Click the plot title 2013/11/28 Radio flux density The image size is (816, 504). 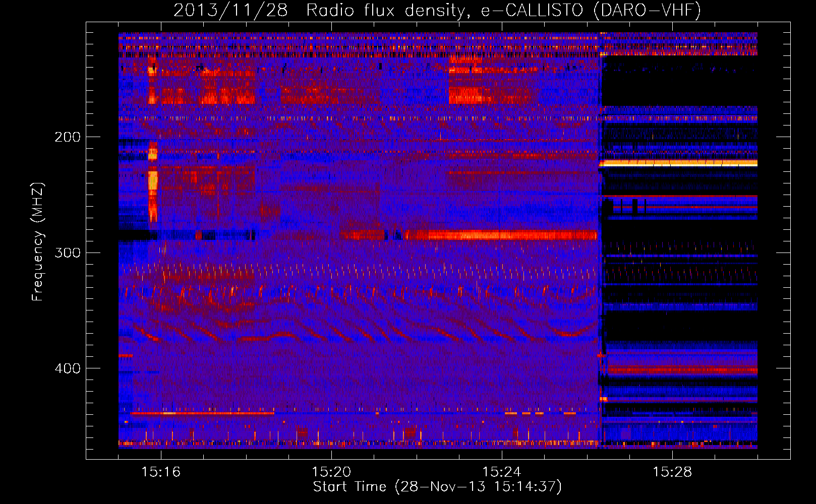pos(437,10)
